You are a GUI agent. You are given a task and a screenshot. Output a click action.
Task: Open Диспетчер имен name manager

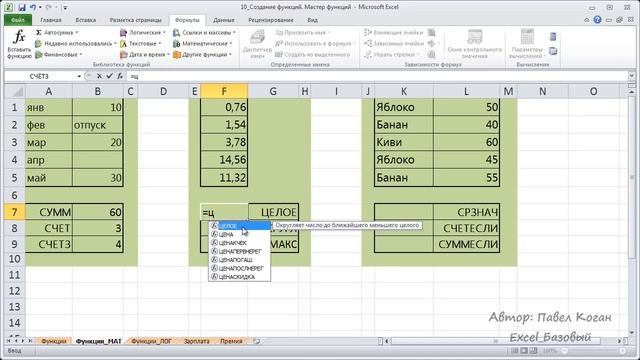pyautogui.click(x=257, y=45)
